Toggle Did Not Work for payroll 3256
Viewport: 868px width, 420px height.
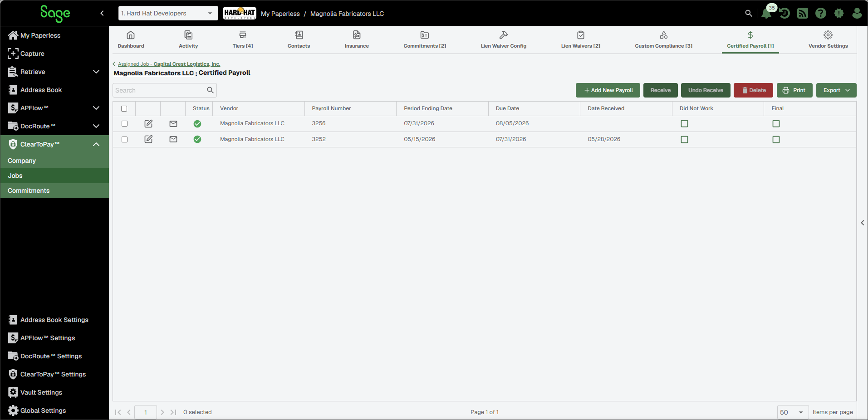(684, 124)
